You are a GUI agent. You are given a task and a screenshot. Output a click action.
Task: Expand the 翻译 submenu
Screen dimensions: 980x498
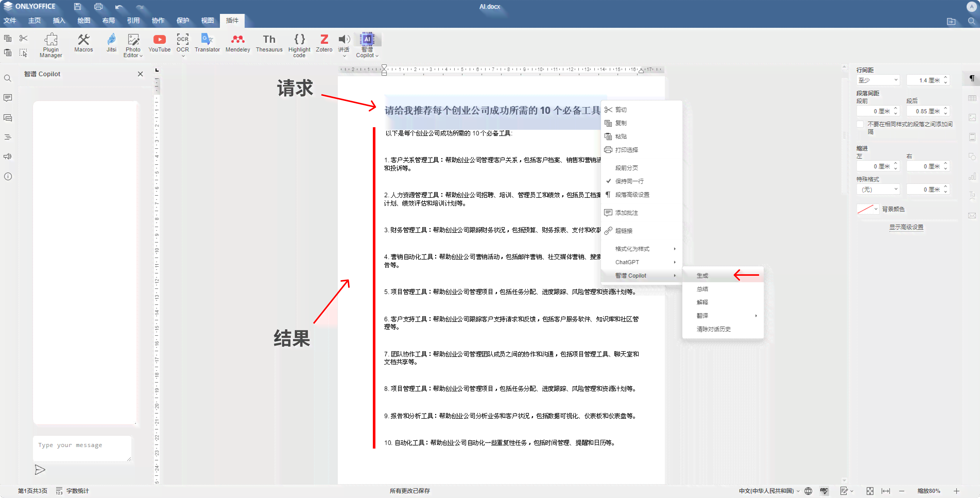tap(723, 316)
